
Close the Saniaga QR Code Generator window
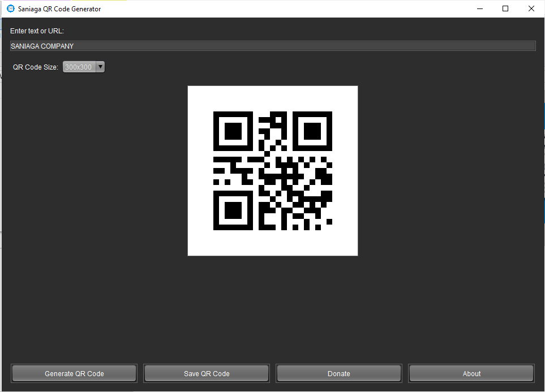(x=531, y=8)
